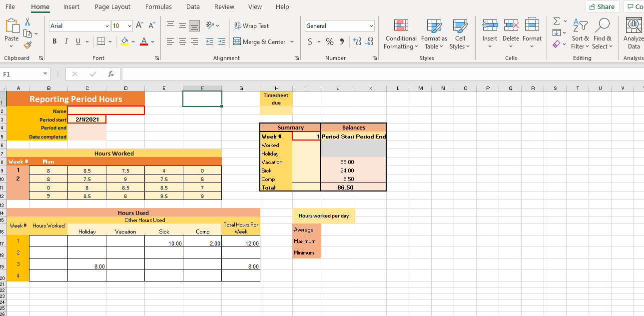The height and width of the screenshot is (316, 644).
Task: Toggle Italic formatting
Action: [x=66, y=41]
